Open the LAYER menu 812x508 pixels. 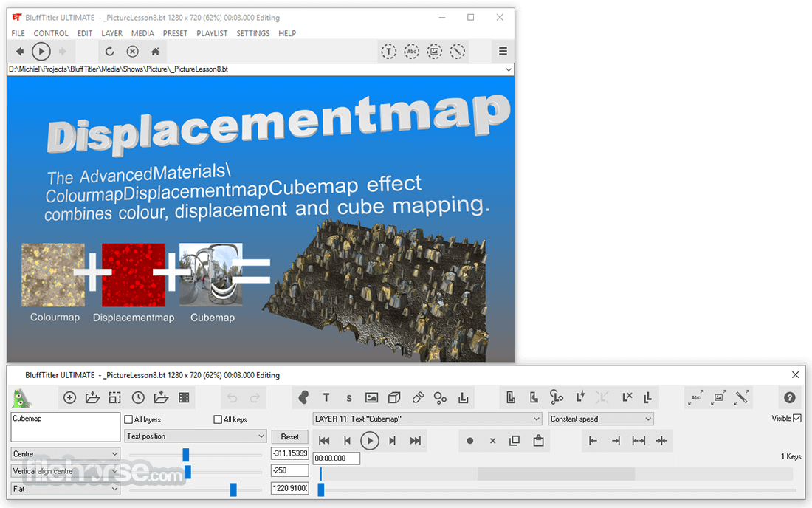point(112,33)
